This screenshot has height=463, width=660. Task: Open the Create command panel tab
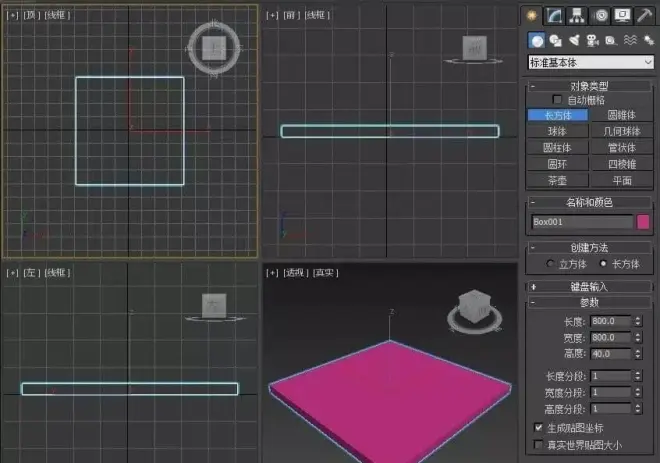pos(532,16)
